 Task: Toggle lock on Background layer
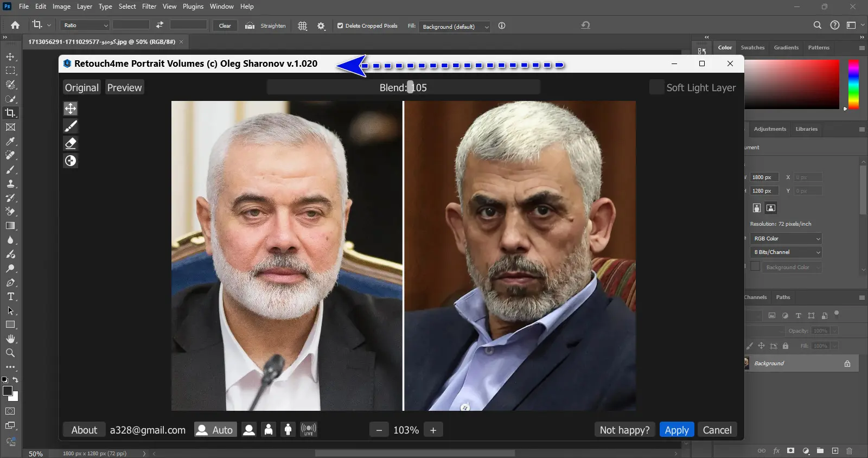click(847, 364)
